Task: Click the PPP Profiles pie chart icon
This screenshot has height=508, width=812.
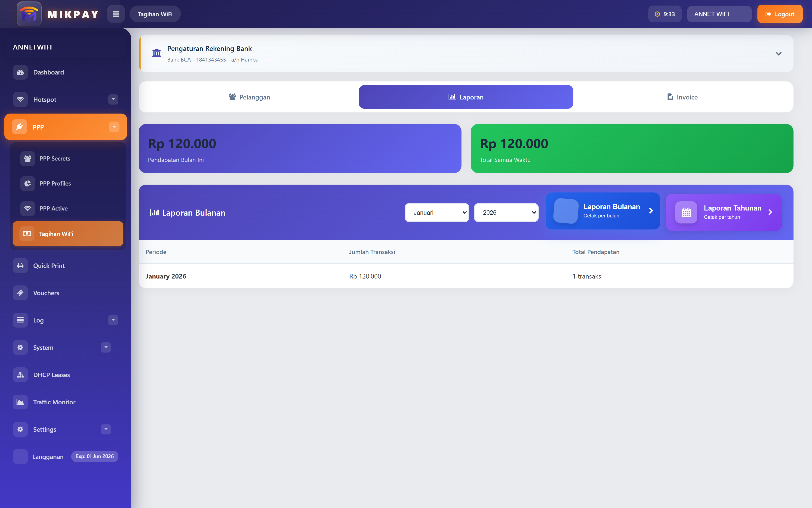Action: [28, 183]
